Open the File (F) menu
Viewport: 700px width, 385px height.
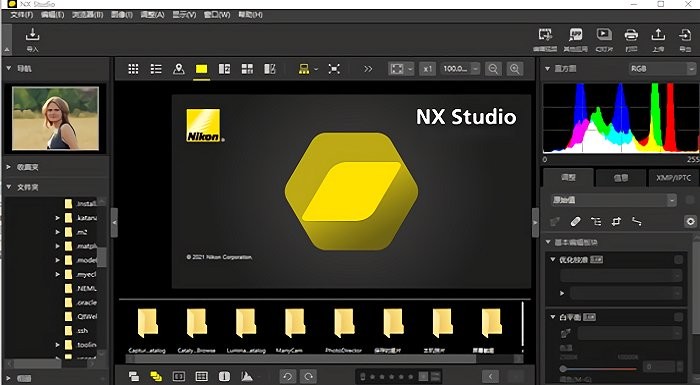coord(21,15)
